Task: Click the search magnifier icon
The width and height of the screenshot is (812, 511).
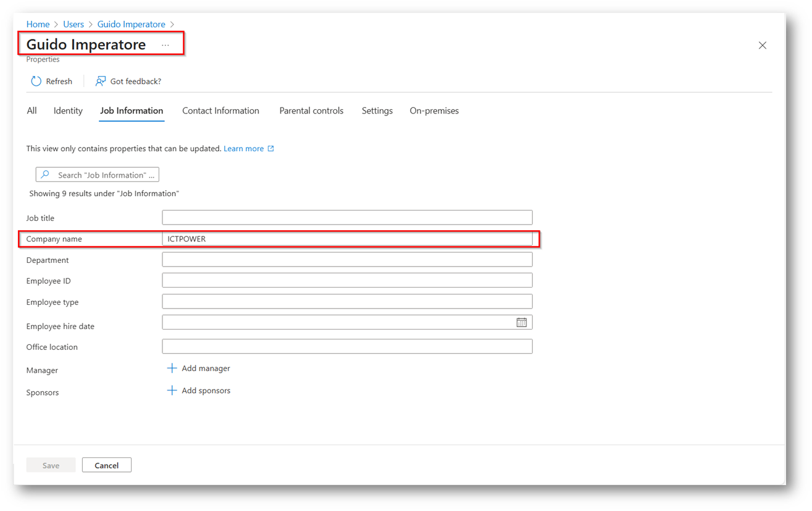Action: coord(45,175)
